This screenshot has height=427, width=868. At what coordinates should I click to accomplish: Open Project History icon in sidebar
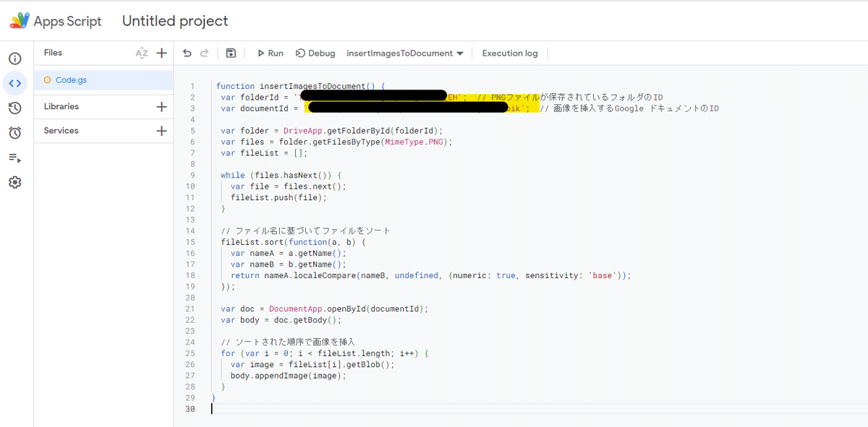coord(15,108)
